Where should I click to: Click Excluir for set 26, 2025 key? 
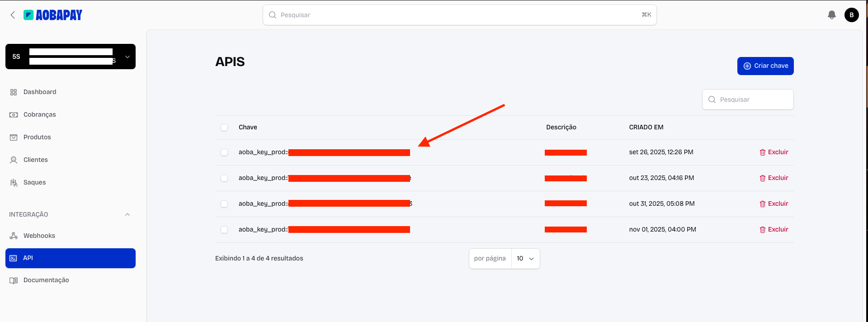(x=774, y=152)
